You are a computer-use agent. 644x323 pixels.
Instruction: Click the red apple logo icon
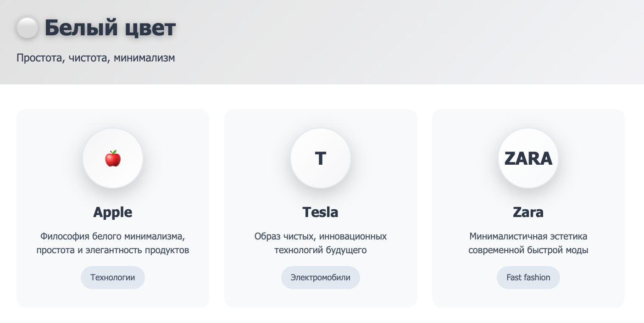113,158
